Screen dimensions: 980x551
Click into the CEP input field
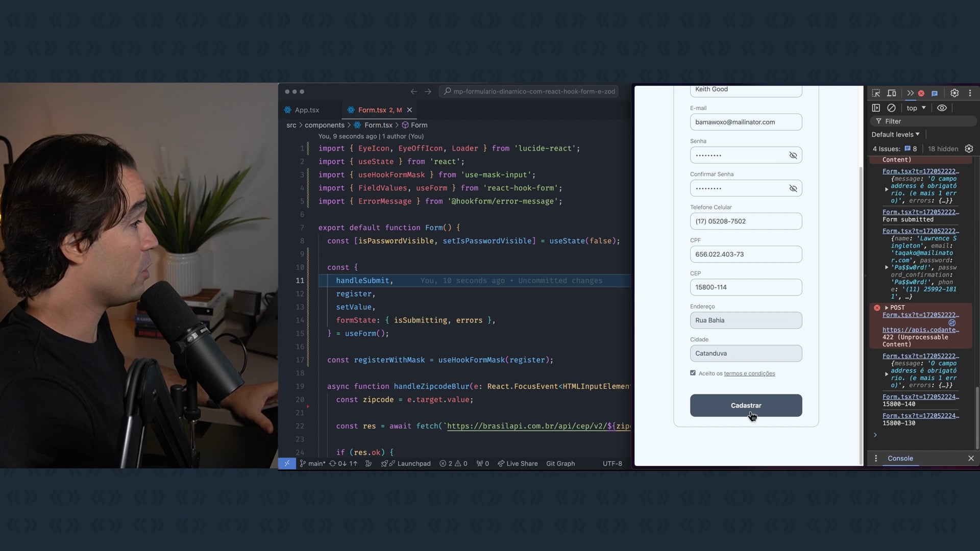[746, 287]
